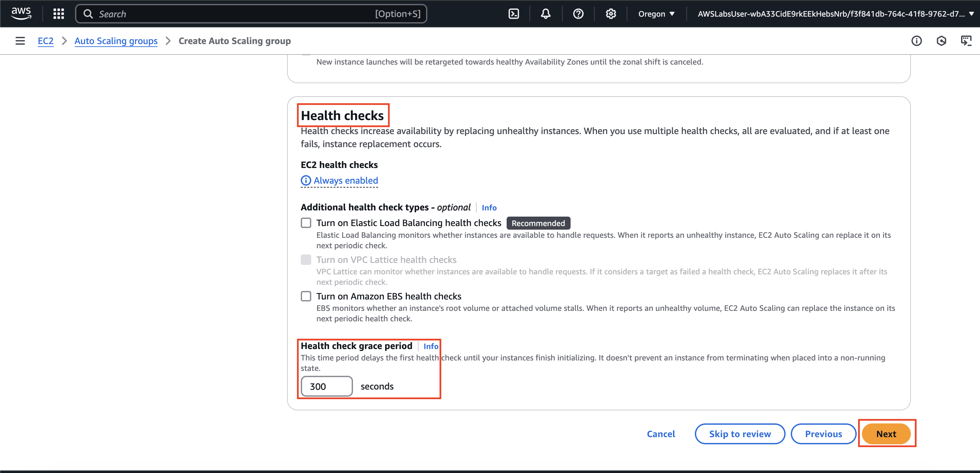The width and height of the screenshot is (980, 473).
Task: Go to EC2 breadcrumb link
Action: (45, 41)
